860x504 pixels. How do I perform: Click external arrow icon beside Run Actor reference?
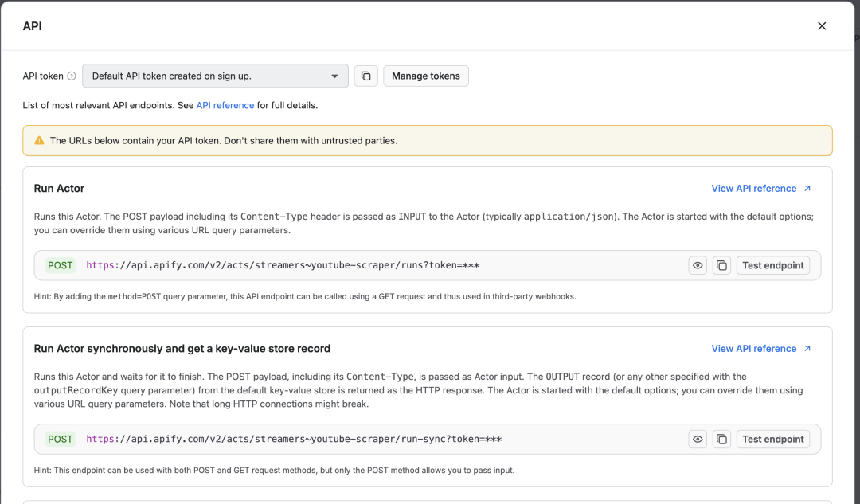coord(807,189)
